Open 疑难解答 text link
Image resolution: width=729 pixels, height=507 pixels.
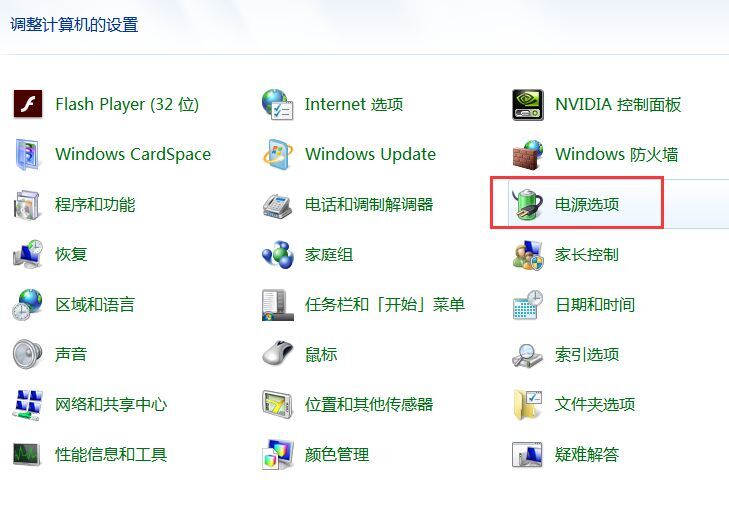coord(587,454)
